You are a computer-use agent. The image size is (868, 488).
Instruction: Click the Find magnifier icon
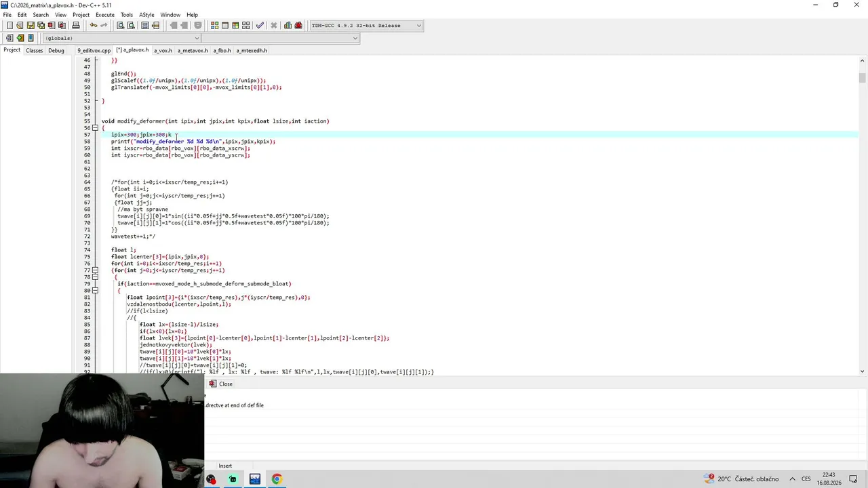pyautogui.click(x=120, y=26)
